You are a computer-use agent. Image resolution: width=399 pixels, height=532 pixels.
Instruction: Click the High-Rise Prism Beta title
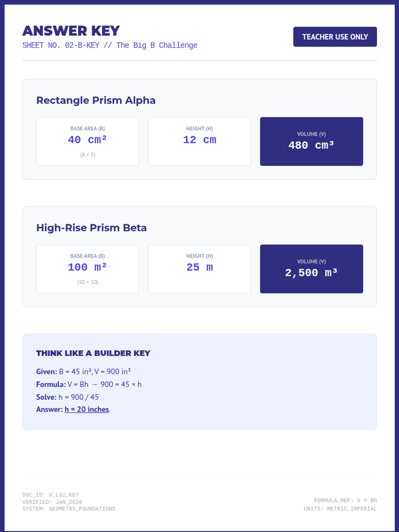91,228
